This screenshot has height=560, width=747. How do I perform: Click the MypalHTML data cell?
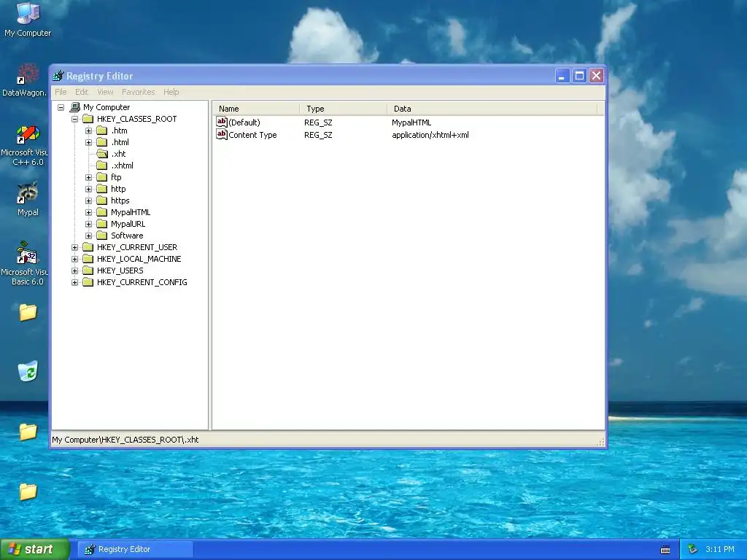tap(411, 122)
